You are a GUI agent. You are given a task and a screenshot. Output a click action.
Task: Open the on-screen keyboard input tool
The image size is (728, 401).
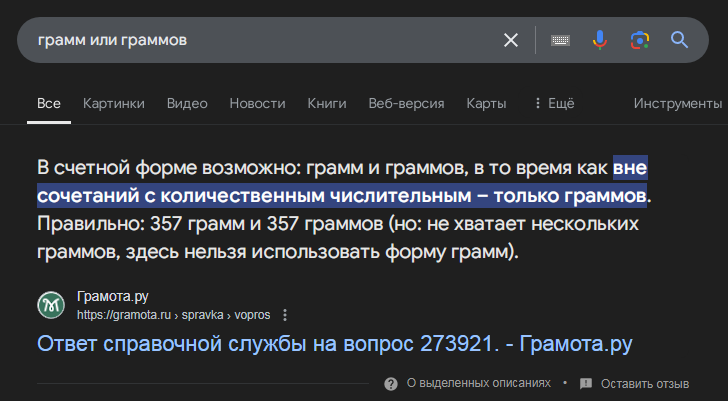pyautogui.click(x=560, y=40)
